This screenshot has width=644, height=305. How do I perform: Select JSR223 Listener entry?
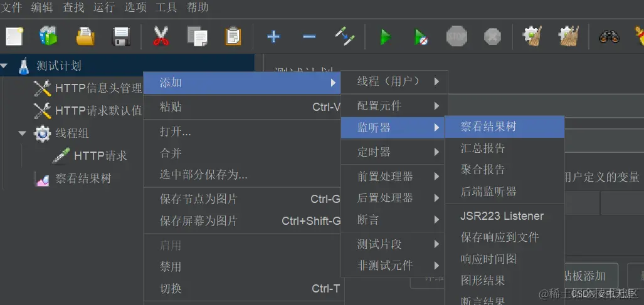click(x=505, y=216)
